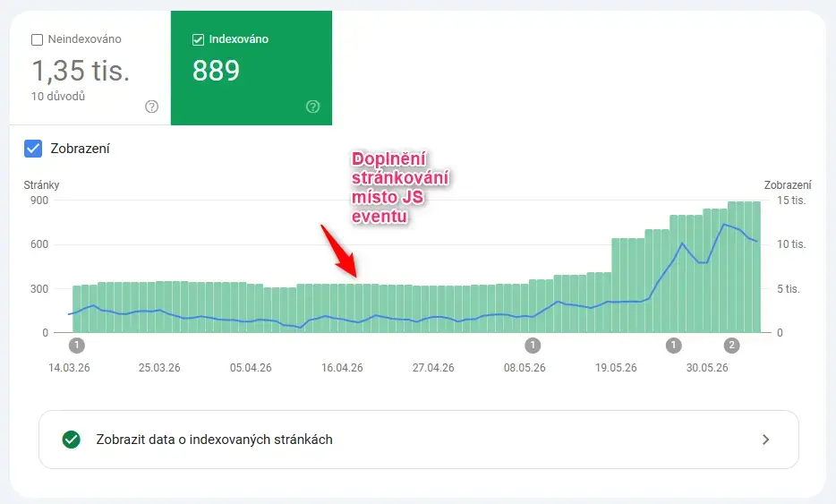This screenshot has width=836, height=504.
Task: Open annotation marker 1 after 19.05.26
Action: [x=674, y=346]
